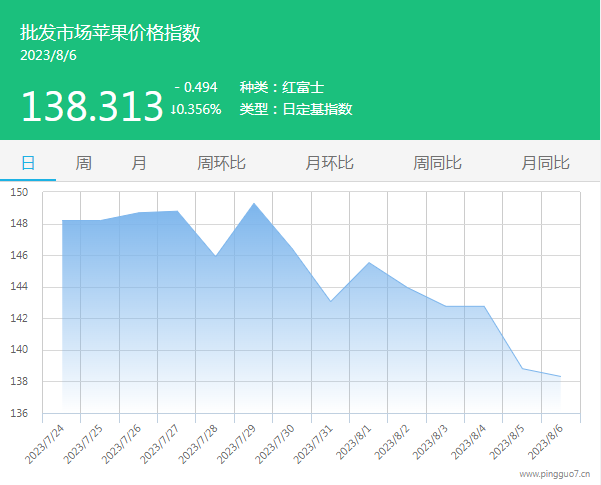Click the chart peak at 2023/7/29
Viewport: 601px width, 485px height.
tap(254, 204)
